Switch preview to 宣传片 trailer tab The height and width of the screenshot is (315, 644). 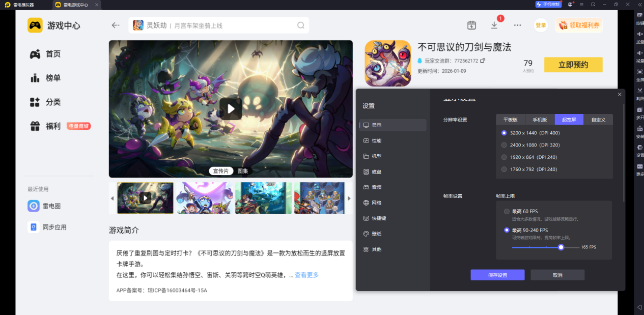(221, 171)
